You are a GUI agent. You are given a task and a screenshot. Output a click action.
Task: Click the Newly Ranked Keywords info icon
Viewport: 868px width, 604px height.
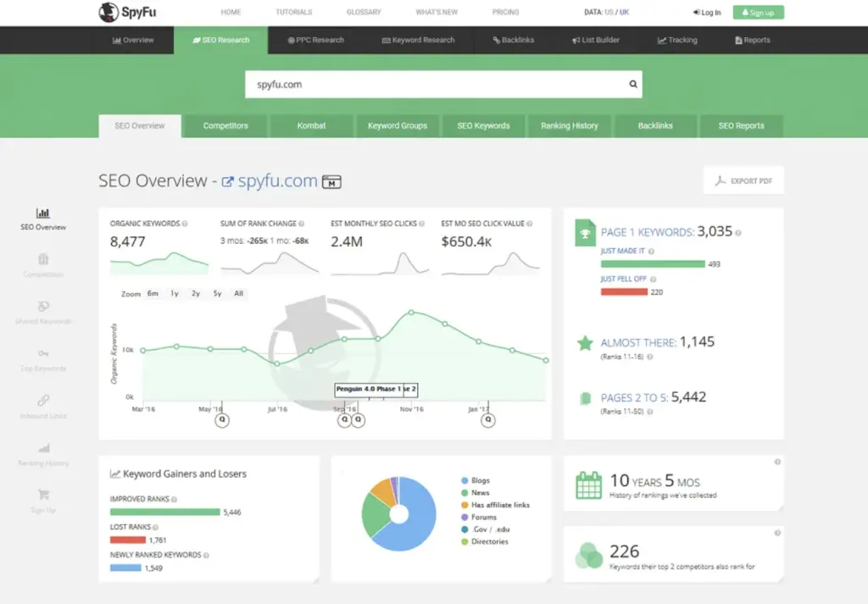(207, 556)
